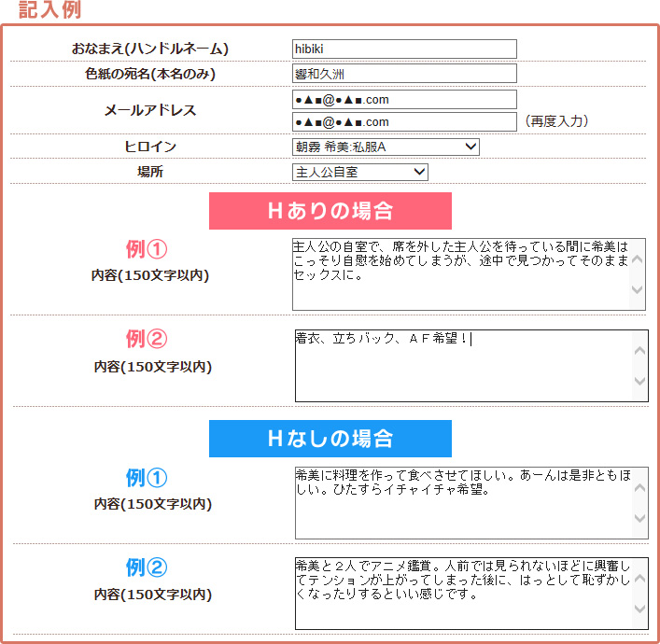The image size is (660, 644).
Task: Click the email re-entry field beside 再度入力
Action: tap(403, 122)
